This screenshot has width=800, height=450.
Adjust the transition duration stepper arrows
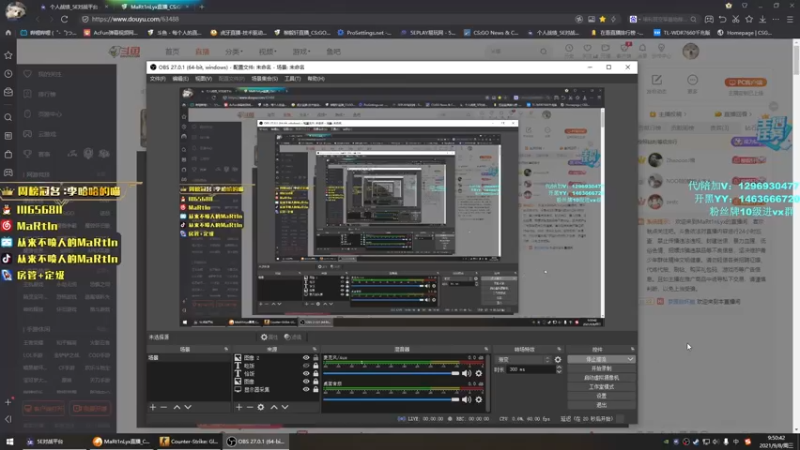tap(559, 369)
